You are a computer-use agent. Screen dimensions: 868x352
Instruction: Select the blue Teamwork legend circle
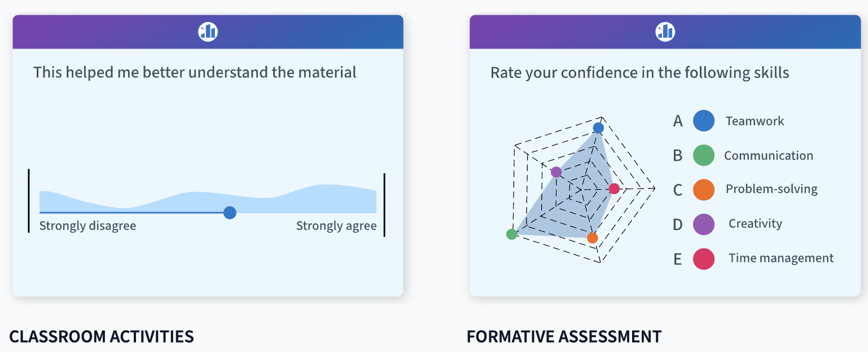point(703,121)
